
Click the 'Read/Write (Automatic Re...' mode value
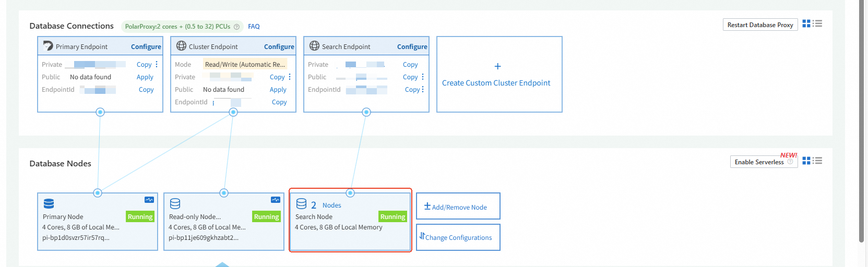[x=245, y=65]
